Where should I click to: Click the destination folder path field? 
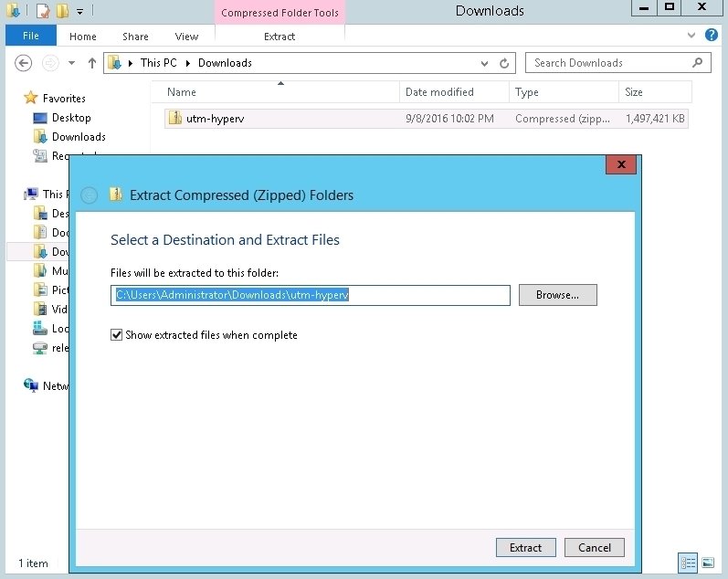click(311, 295)
